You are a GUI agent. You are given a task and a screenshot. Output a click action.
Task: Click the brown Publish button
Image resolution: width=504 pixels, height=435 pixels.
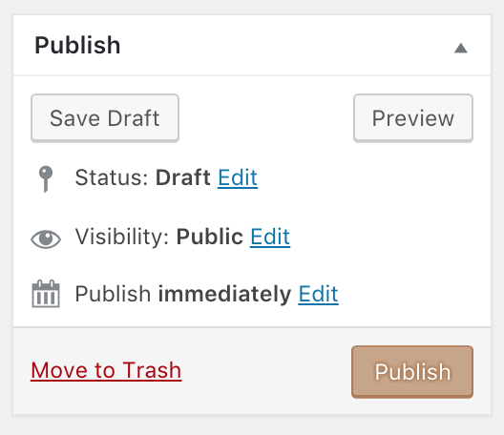click(412, 372)
